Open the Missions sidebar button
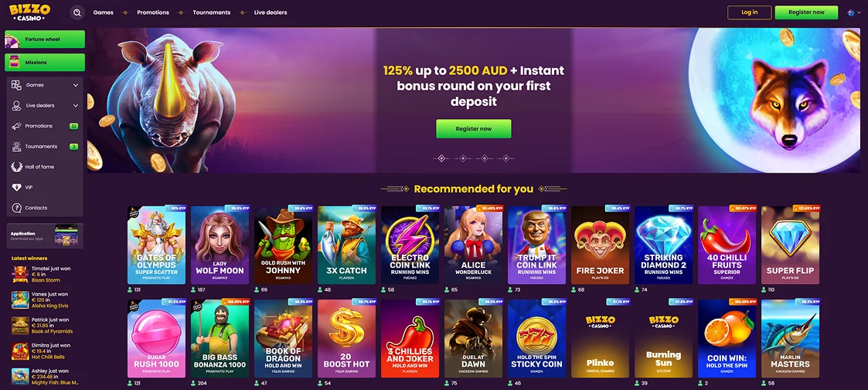This screenshot has width=868, height=390. click(x=45, y=63)
